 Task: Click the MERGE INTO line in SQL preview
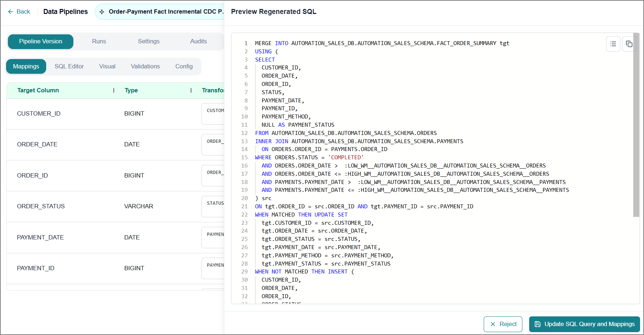(382, 43)
